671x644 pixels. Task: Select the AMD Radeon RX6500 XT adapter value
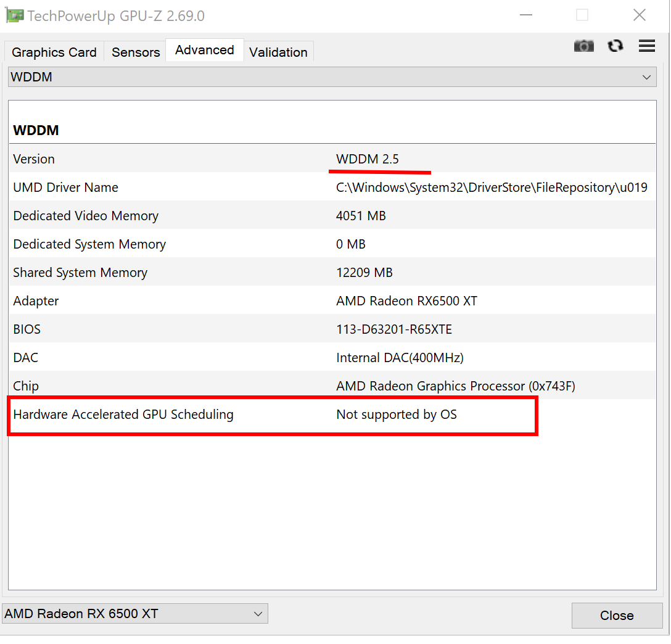pos(406,301)
